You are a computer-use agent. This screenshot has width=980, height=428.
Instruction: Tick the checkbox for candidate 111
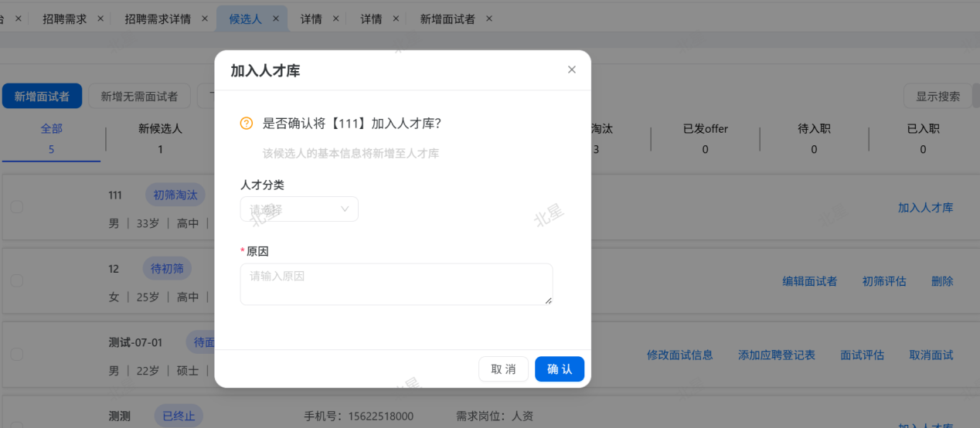pos(17,207)
